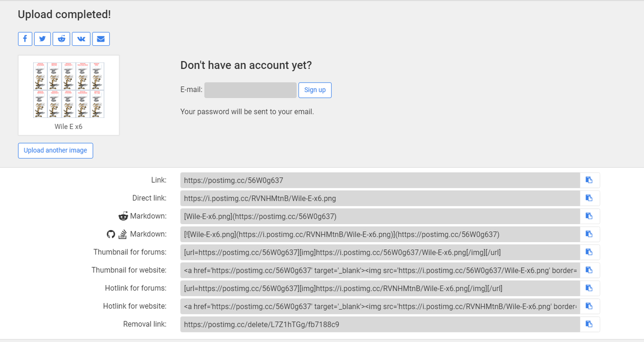Focus the E-mail input field

(x=250, y=90)
